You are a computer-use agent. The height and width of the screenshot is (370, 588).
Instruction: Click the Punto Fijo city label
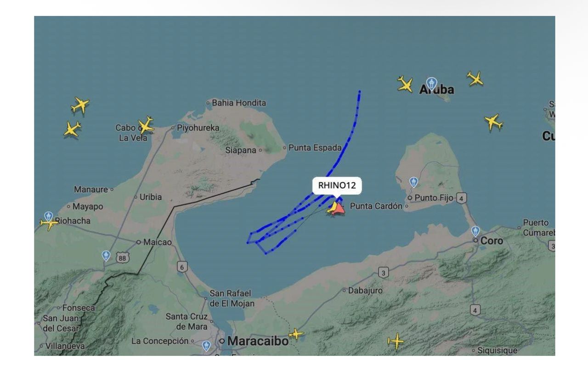click(x=434, y=198)
